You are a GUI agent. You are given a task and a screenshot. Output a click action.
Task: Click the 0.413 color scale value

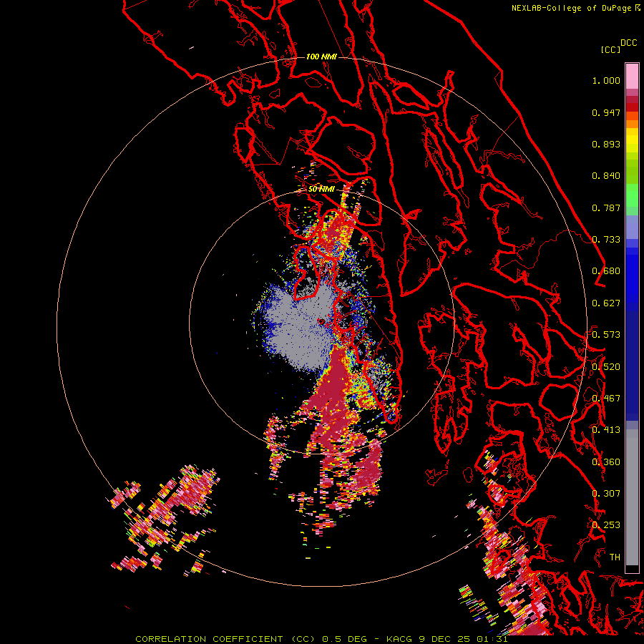click(x=606, y=430)
